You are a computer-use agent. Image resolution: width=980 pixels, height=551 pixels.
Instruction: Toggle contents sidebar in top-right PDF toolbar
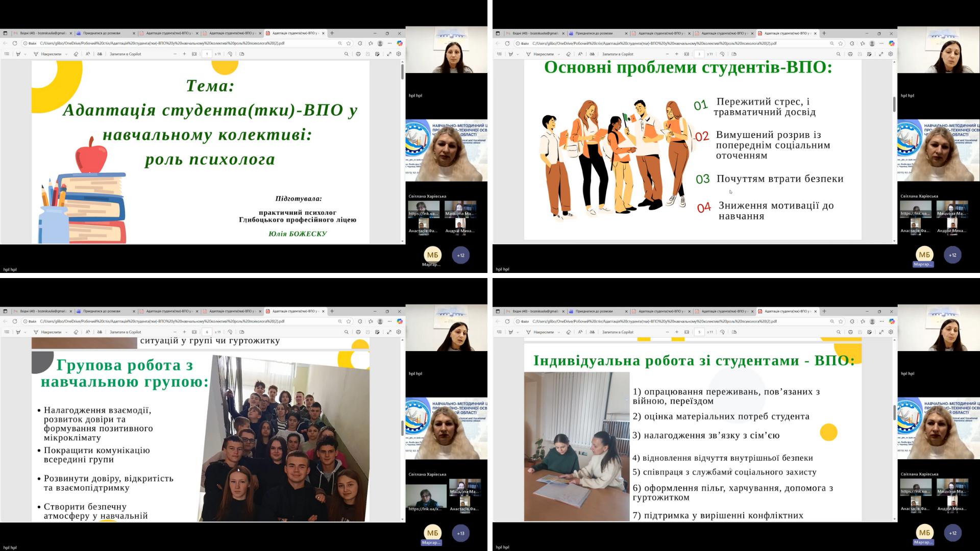pos(499,54)
